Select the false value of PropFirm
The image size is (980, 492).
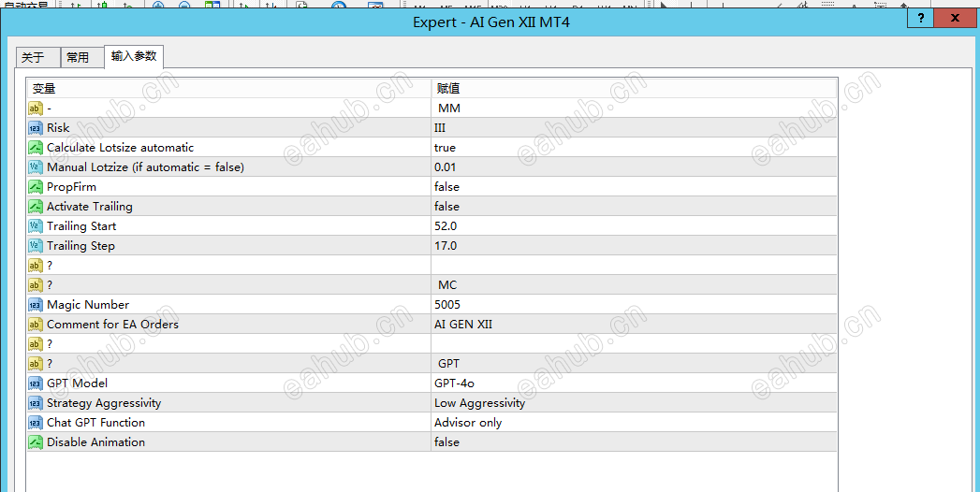(x=446, y=187)
